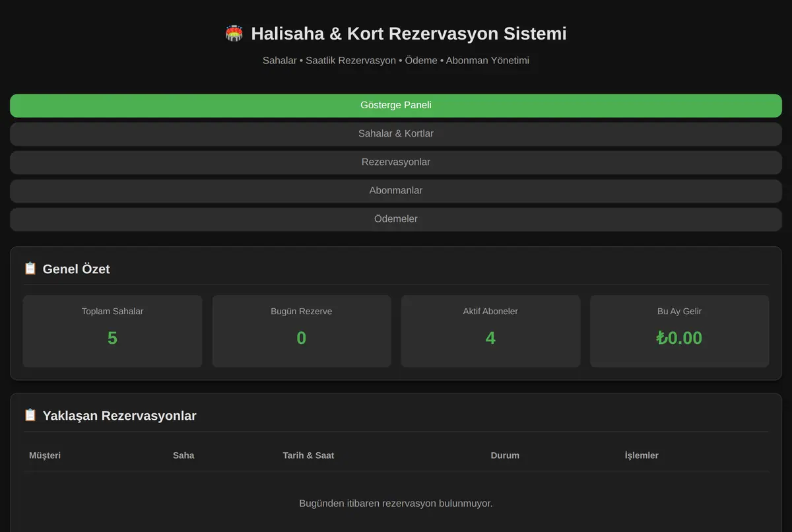Click the Bugünden itibaren rezervasyon bulunmuyor message

point(396,504)
